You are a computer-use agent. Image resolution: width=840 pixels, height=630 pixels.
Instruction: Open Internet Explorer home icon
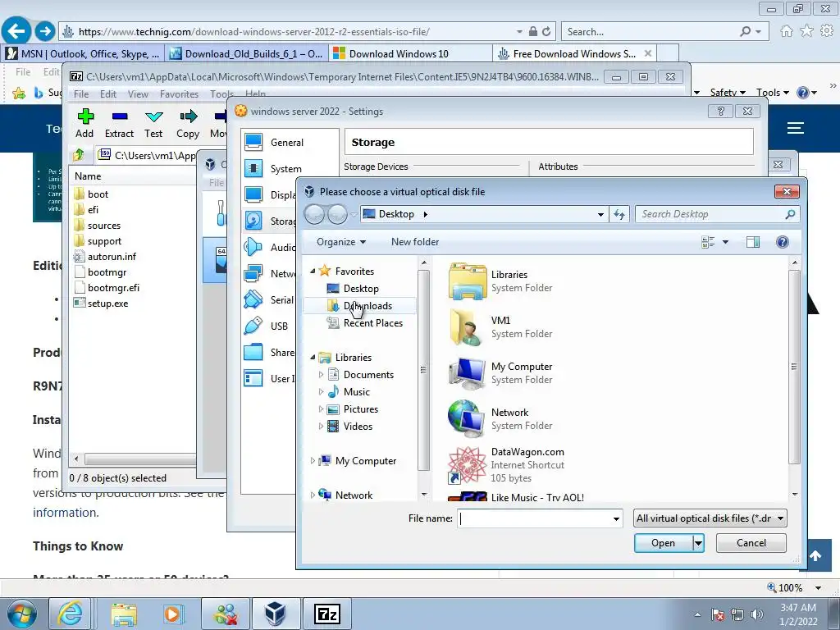pos(787,31)
